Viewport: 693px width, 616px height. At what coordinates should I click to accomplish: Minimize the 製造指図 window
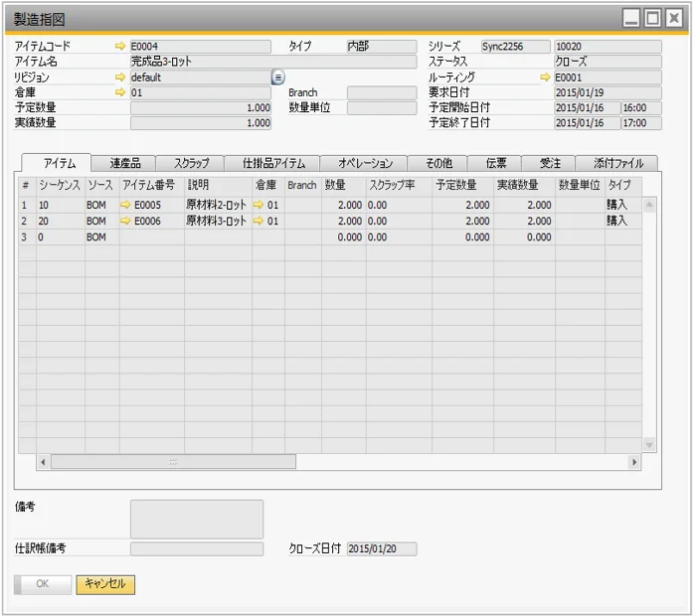tap(631, 19)
